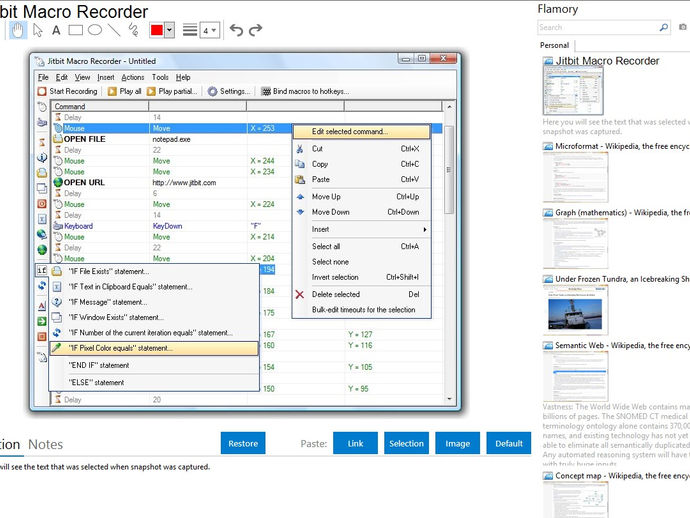Click the undo arrow
The image size is (690, 518).
click(236, 30)
